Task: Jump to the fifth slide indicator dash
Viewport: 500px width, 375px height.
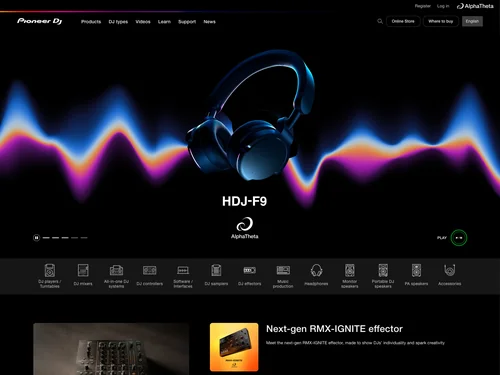Action: click(84, 238)
